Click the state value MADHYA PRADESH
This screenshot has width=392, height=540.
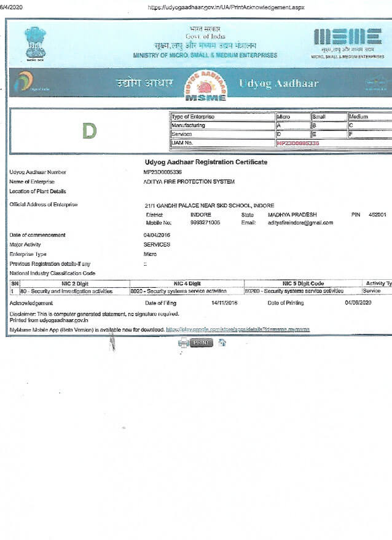292,215
